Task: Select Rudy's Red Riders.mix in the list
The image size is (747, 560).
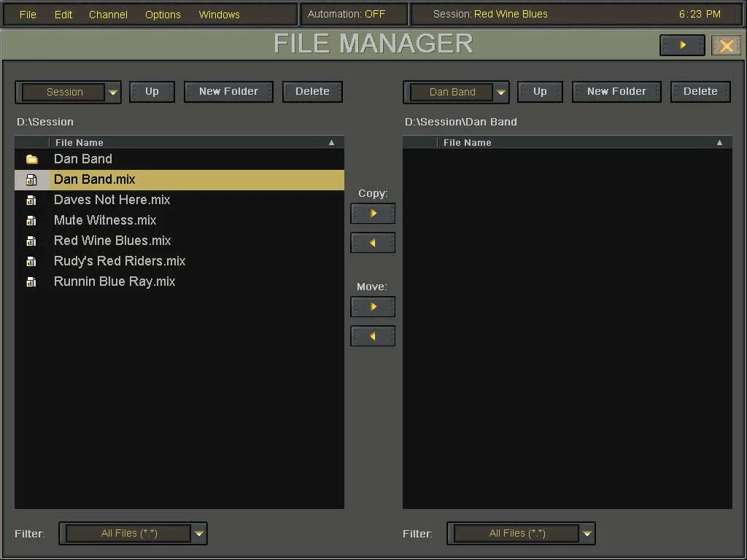Action: [x=179, y=262]
